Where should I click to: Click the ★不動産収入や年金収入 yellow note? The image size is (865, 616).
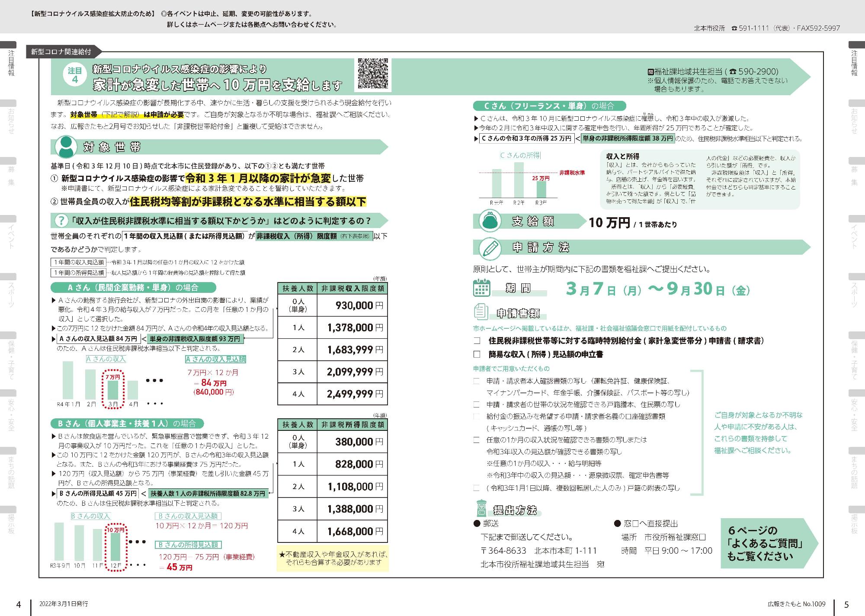coord(333,558)
